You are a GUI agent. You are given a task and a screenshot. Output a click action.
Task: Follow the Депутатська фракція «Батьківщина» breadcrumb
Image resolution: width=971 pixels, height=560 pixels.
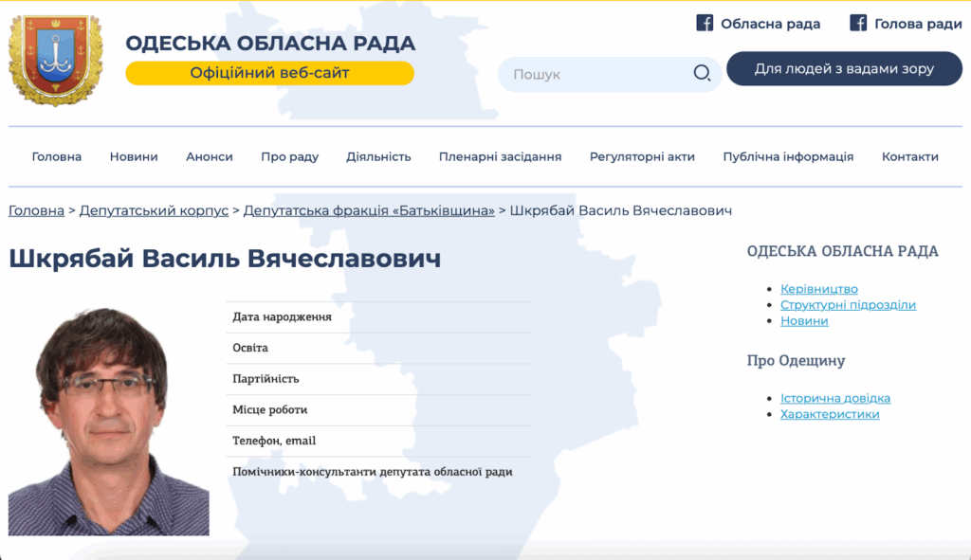pos(369,210)
